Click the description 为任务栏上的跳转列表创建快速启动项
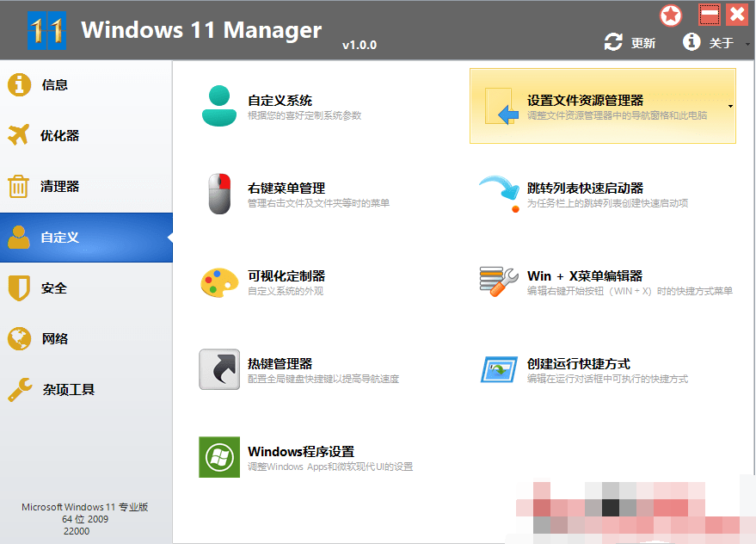This screenshot has height=544, width=756. pyautogui.click(x=607, y=203)
